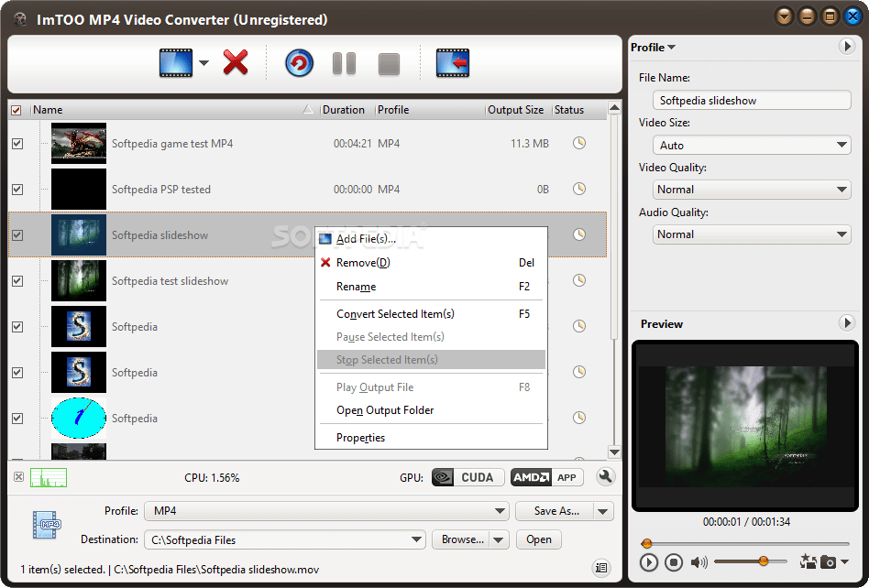The image size is (869, 588).
Task: Click the filmstrip icon with red arrow
Action: click(452, 64)
